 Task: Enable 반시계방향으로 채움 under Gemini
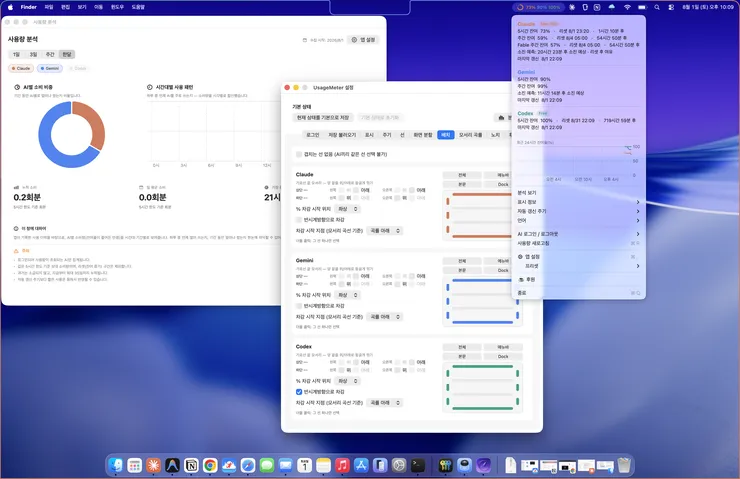pyautogui.click(x=299, y=306)
